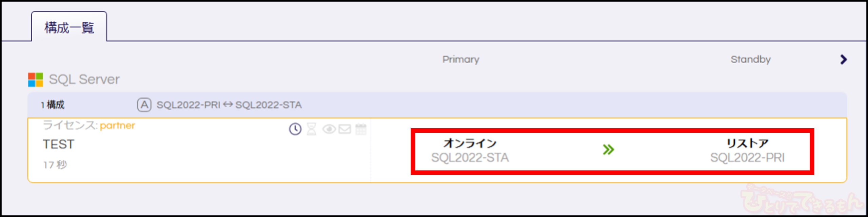Click the green double-arrow replication icon

(608, 150)
